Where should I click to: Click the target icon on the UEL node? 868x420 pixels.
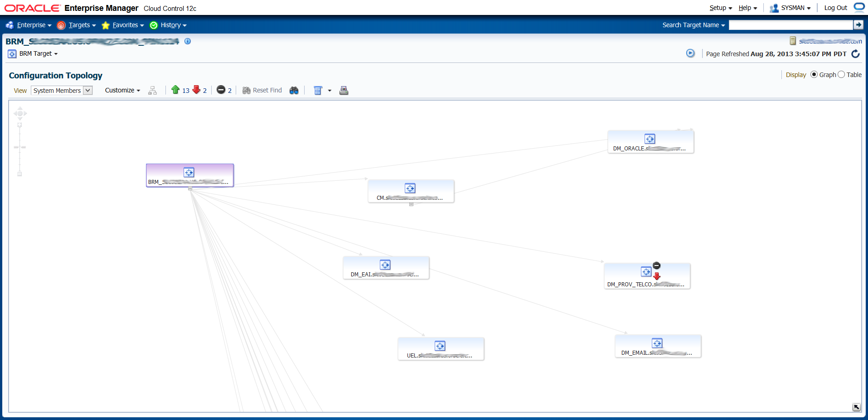tap(440, 346)
